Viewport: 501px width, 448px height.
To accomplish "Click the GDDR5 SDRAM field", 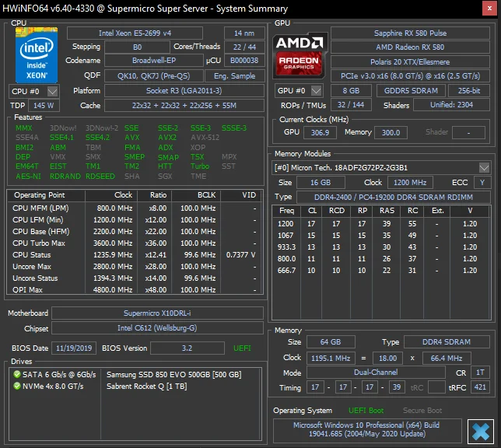I will pyautogui.click(x=411, y=91).
